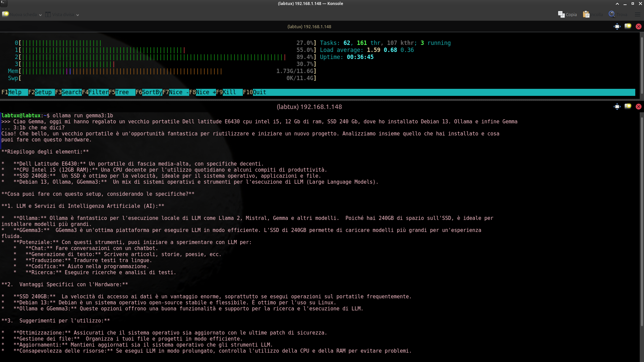Click the special-state icon of top pane

point(628,26)
